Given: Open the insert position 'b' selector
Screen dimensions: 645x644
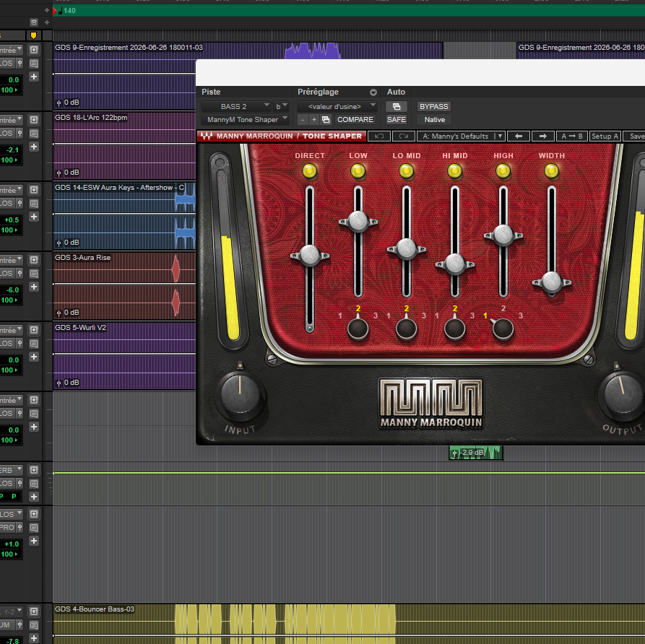Looking at the screenshot, I should 282,107.
